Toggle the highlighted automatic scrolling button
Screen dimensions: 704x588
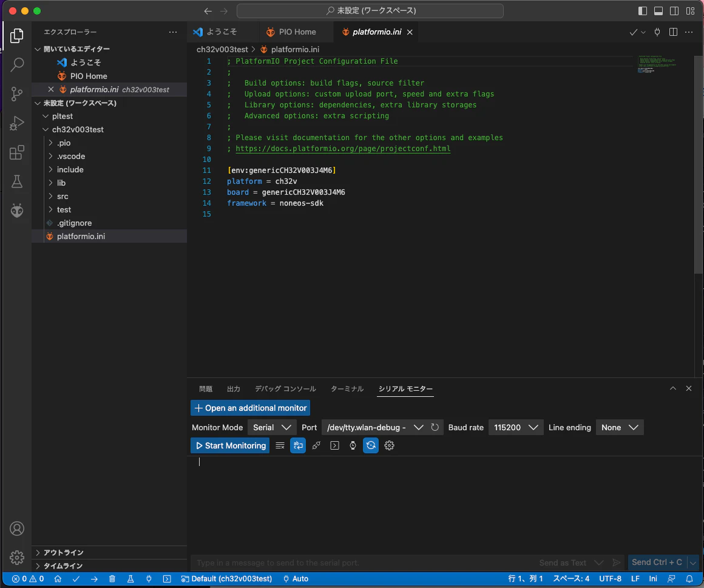pos(298,446)
